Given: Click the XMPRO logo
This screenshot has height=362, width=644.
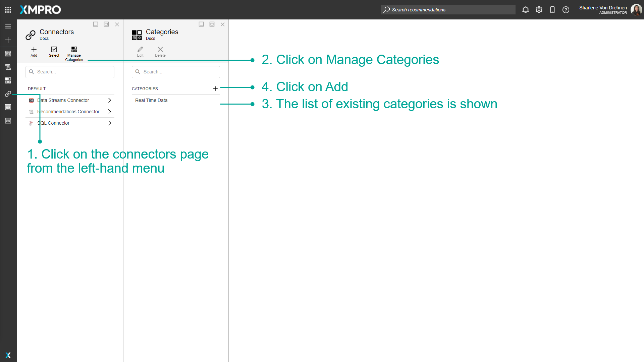Looking at the screenshot, I should (40, 10).
